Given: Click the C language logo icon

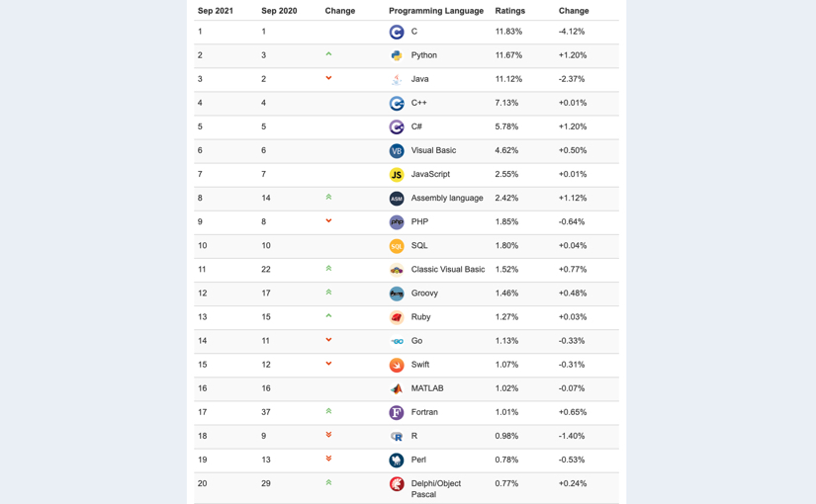Looking at the screenshot, I should pos(397,33).
